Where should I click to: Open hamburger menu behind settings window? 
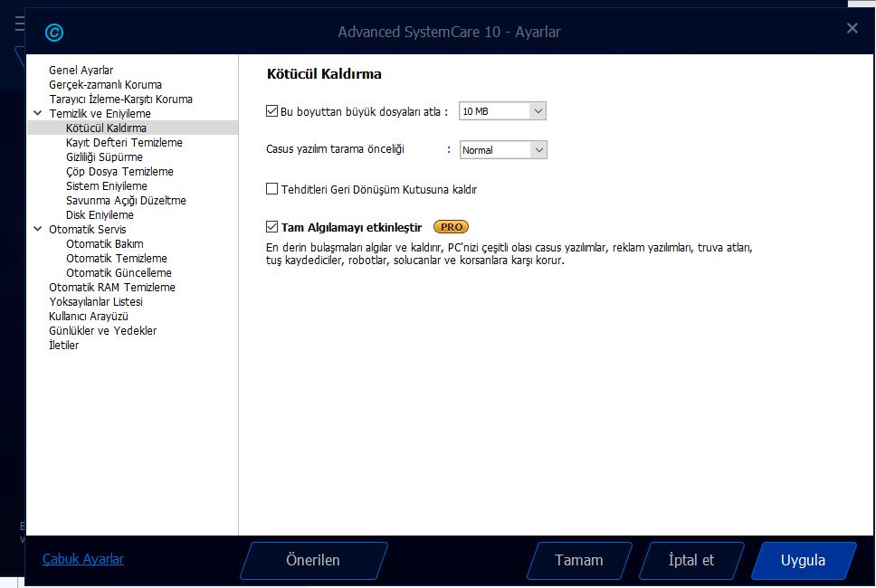point(20,24)
